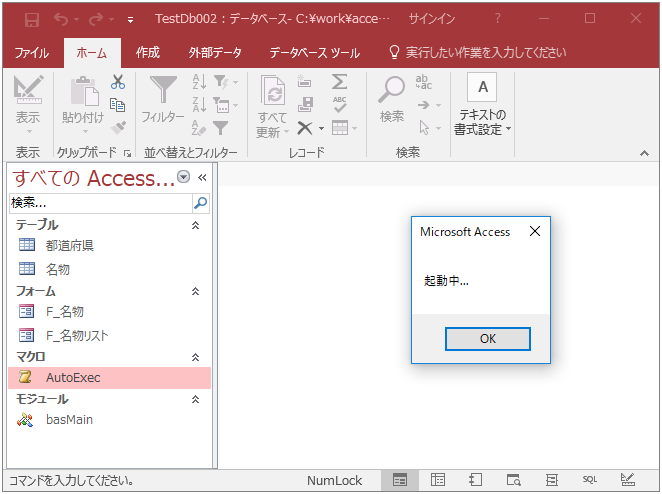Close the Microsoft Access message dialog

tap(535, 231)
